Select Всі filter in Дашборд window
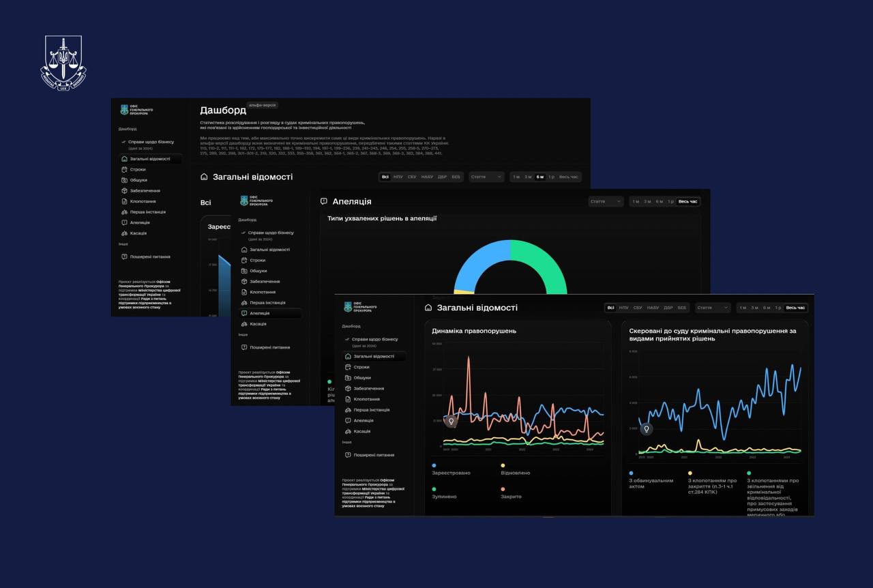 385,177
